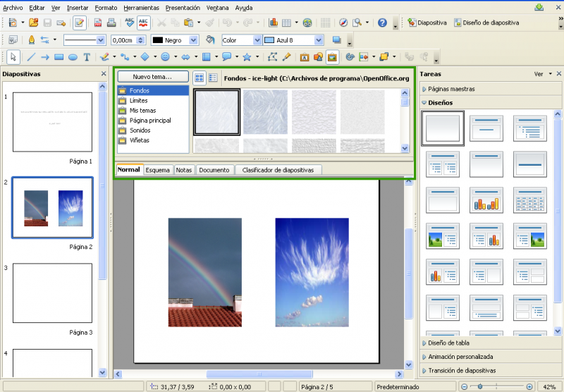Close the Diapositivas panel
The image size is (564, 392).
[x=104, y=74]
